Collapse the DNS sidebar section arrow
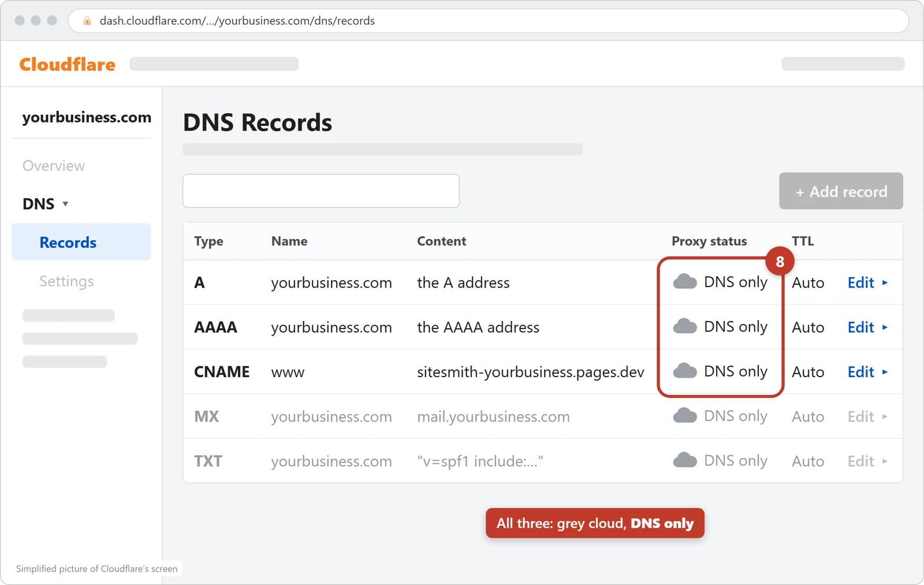The image size is (924, 585). [65, 204]
